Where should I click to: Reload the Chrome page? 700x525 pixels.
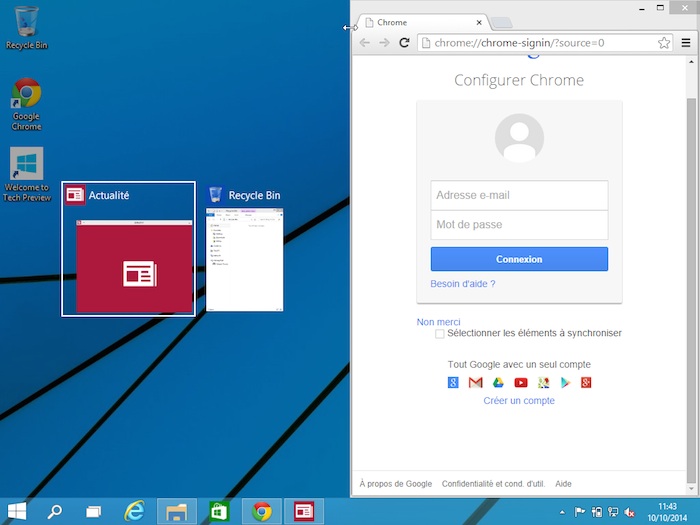[x=404, y=43]
